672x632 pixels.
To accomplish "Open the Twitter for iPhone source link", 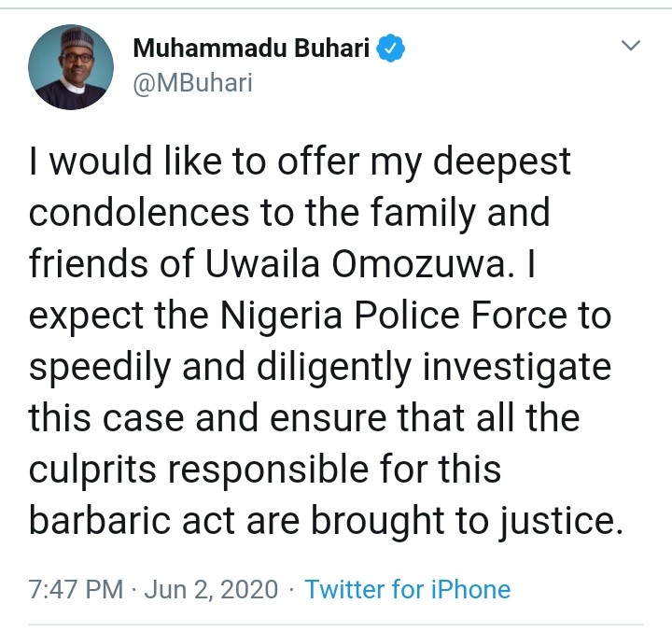I will pyautogui.click(x=408, y=590).
